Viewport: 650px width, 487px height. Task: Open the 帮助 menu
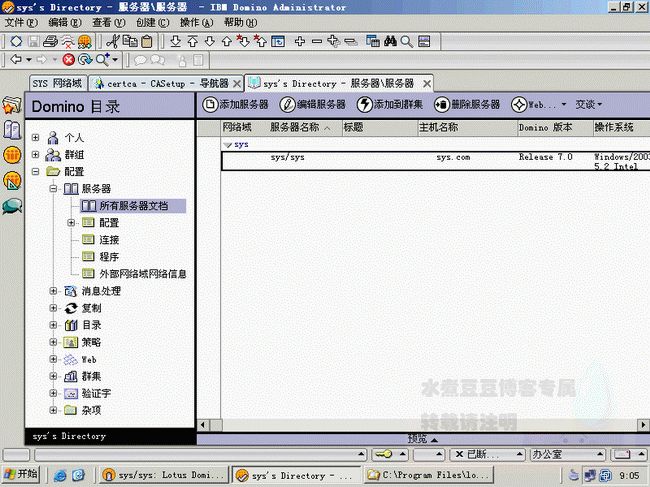click(240, 22)
